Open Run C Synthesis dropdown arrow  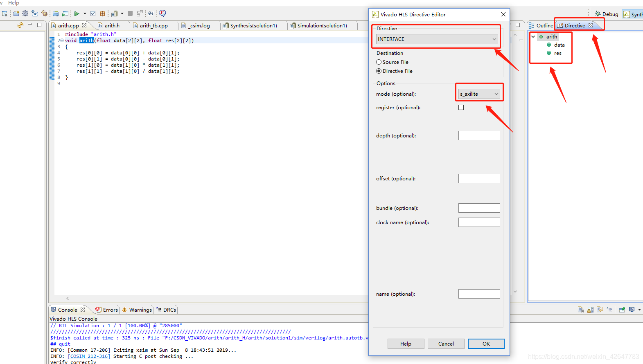click(85, 13)
